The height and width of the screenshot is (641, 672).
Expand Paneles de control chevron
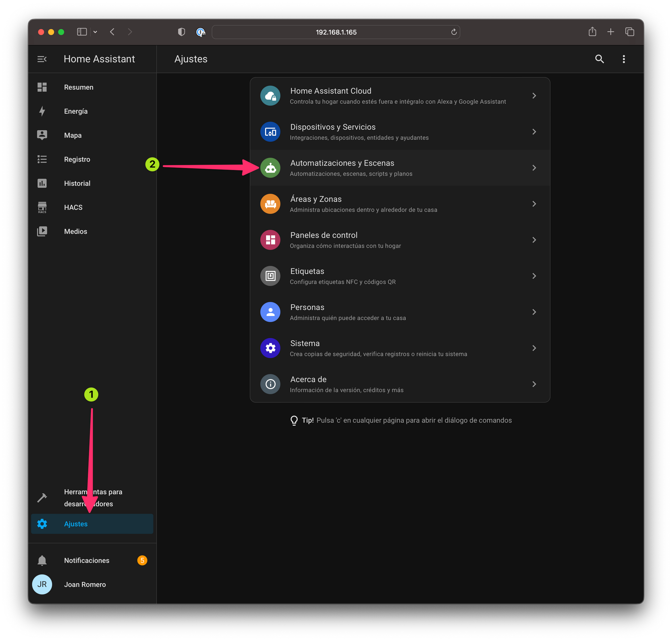pos(534,240)
